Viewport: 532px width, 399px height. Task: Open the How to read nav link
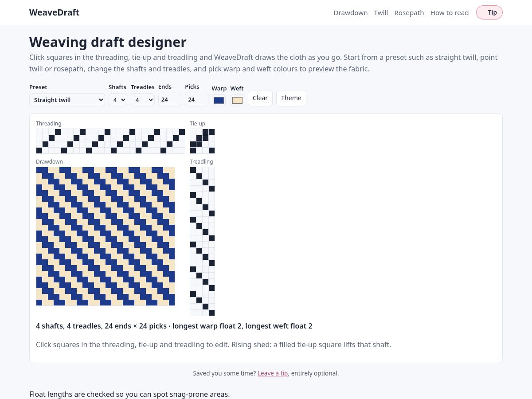tap(450, 13)
